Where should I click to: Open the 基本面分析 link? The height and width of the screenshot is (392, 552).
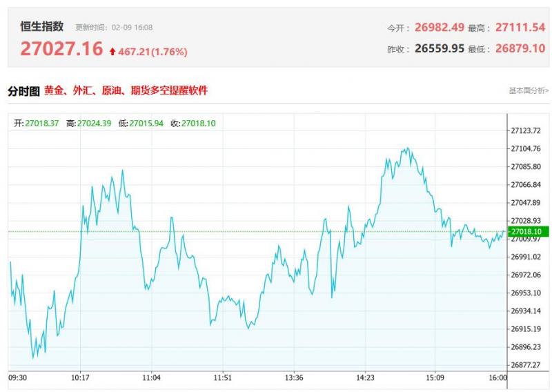pos(529,90)
